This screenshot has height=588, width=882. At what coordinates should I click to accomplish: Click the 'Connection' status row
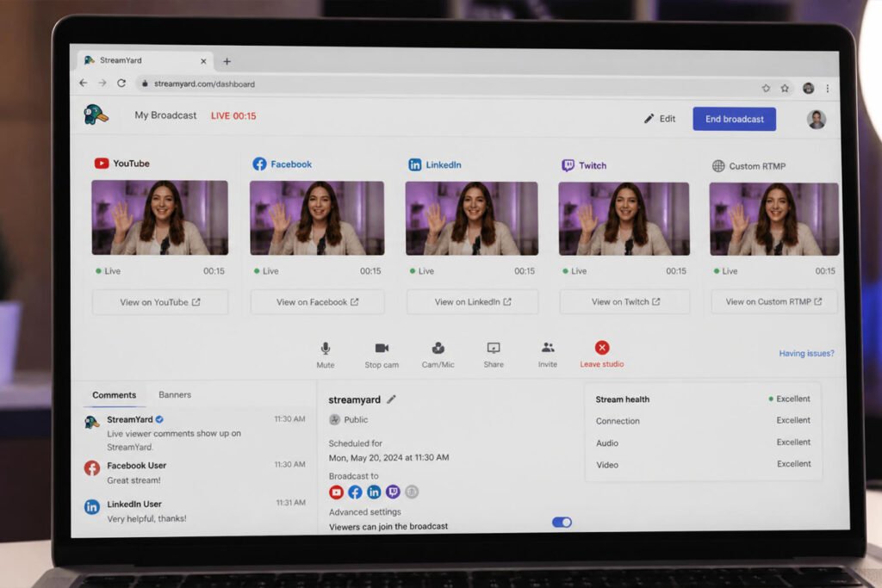click(703, 420)
